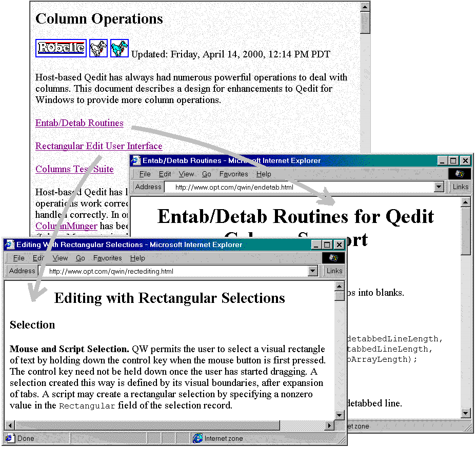Click the cyan horse icon on Column Operations page
The image size is (476, 450).
pyautogui.click(x=120, y=48)
